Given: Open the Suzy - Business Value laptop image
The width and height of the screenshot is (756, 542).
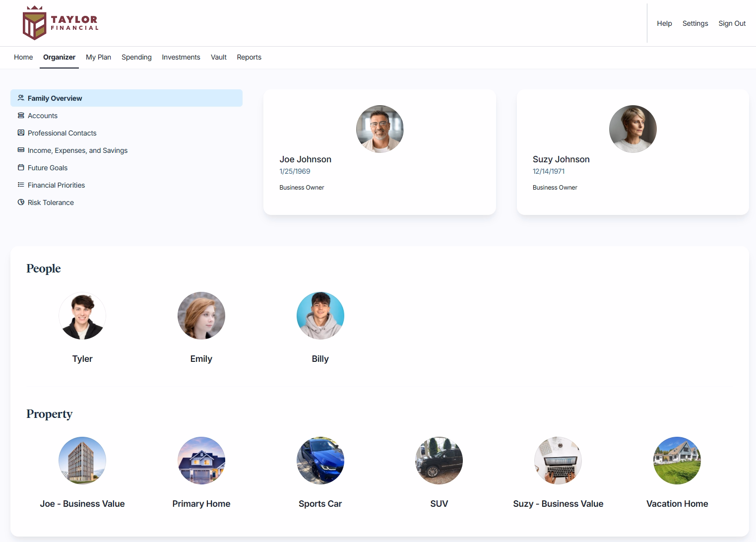Looking at the screenshot, I should (558, 461).
